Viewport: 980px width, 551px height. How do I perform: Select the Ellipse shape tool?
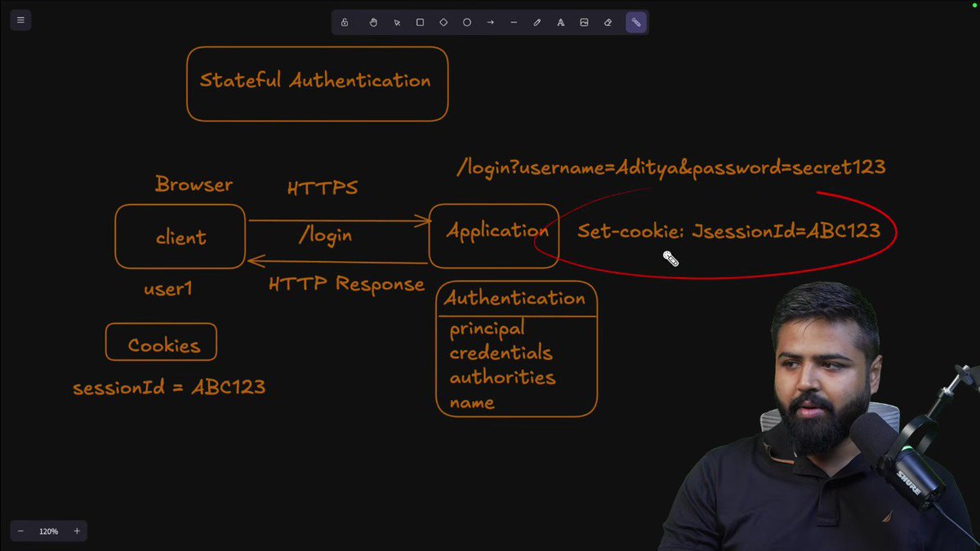click(x=467, y=22)
